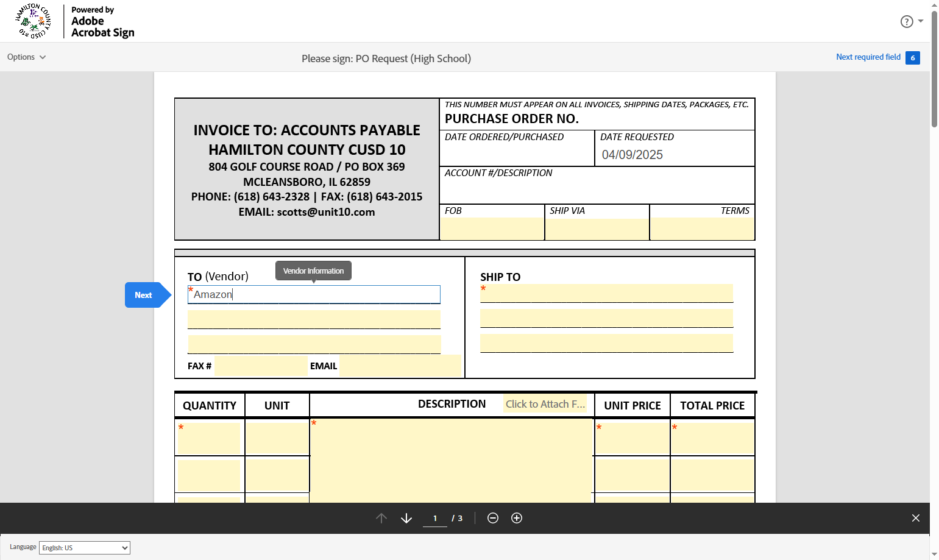Select the third vendor address line
The width and height of the screenshot is (939, 560).
(314, 344)
